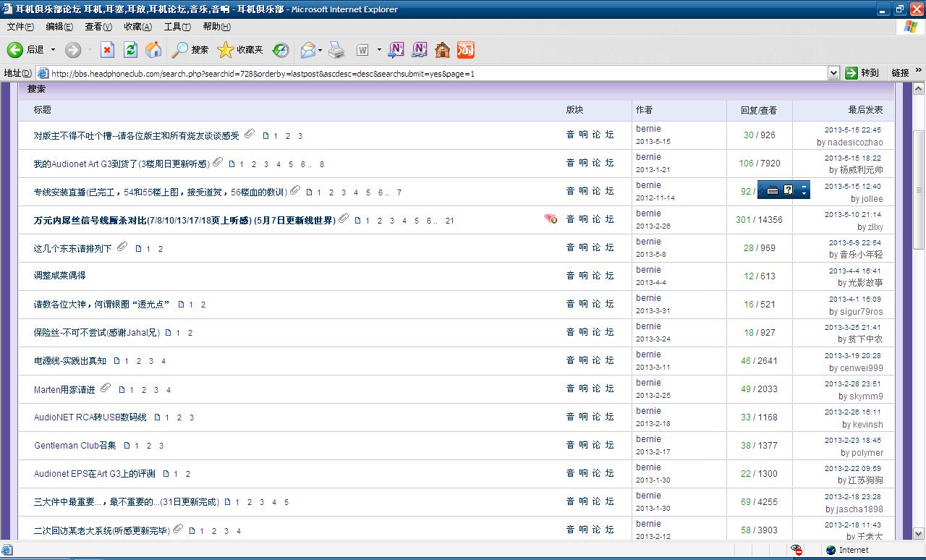This screenshot has height=560, width=926.
Task: Open the Home page icon
Action: (x=153, y=50)
